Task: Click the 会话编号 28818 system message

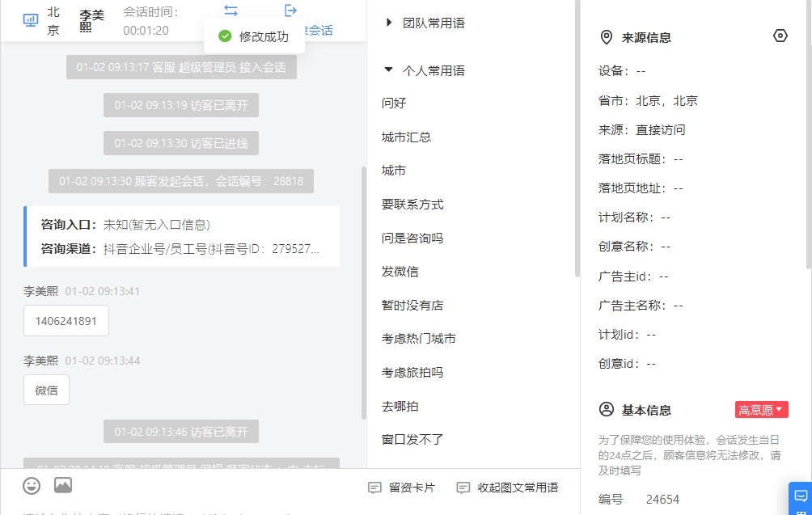Action: pyautogui.click(x=181, y=181)
